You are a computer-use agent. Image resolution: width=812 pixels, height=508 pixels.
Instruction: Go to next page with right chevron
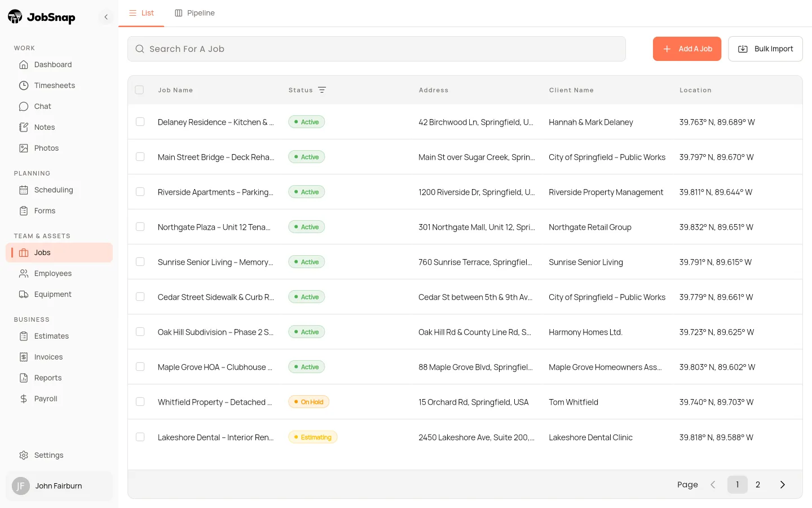782,484
